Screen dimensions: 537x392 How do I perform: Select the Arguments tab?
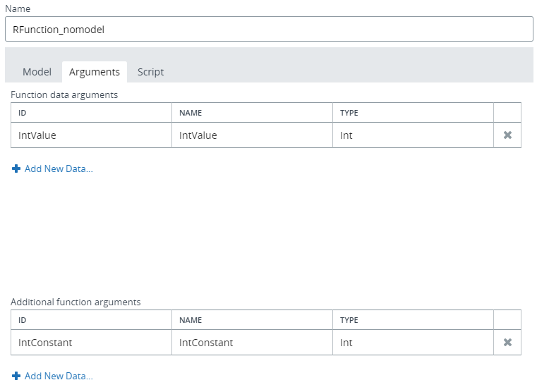pyautogui.click(x=94, y=72)
